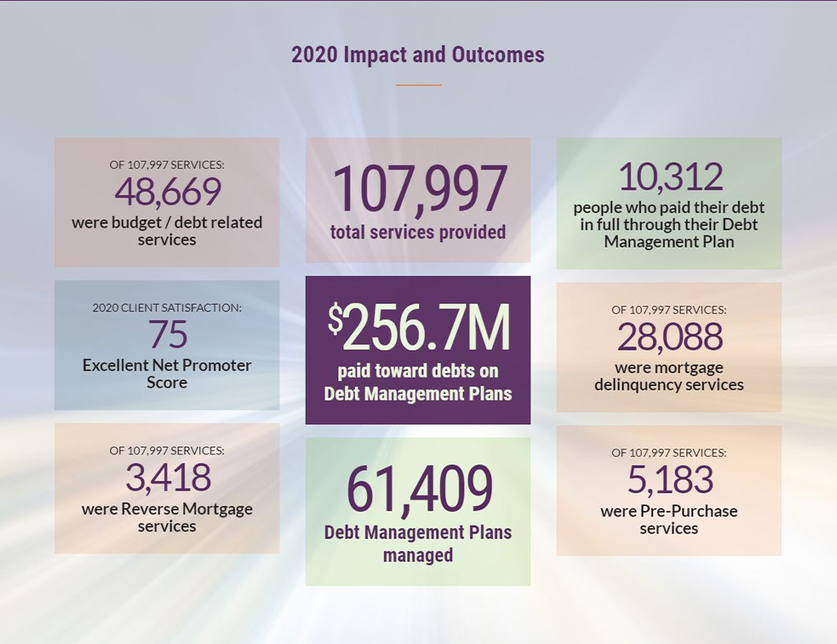Click the orange divider line below the heading

coord(418,85)
